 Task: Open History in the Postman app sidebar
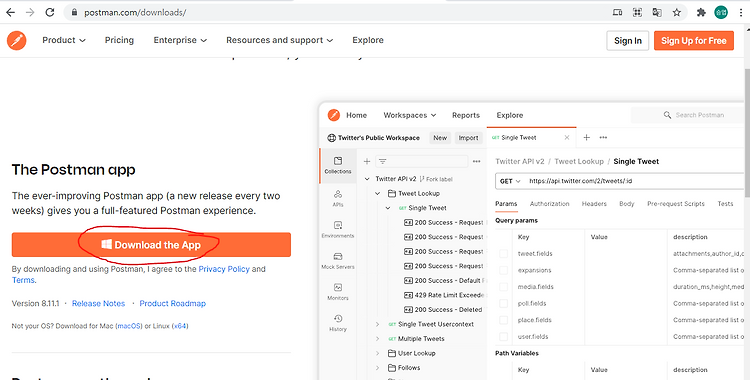pyautogui.click(x=338, y=323)
